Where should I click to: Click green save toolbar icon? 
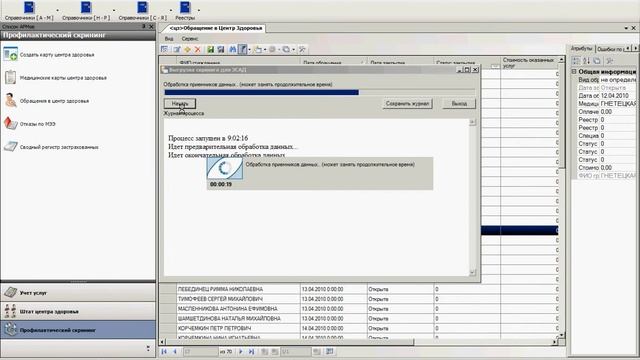(x=211, y=49)
